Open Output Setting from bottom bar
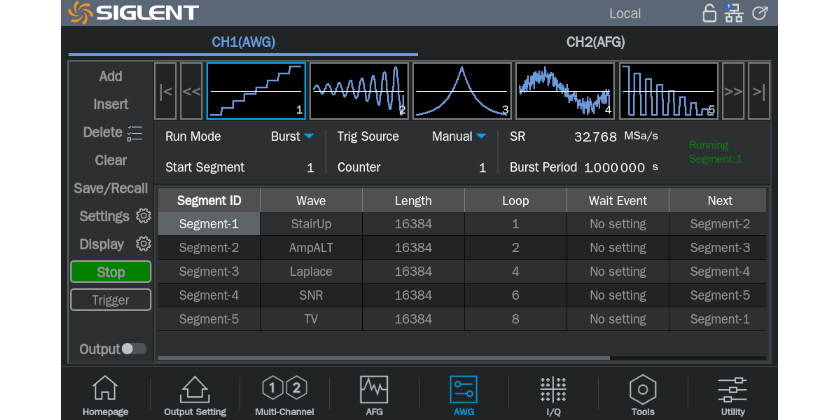The height and width of the screenshot is (420, 840). [x=195, y=395]
